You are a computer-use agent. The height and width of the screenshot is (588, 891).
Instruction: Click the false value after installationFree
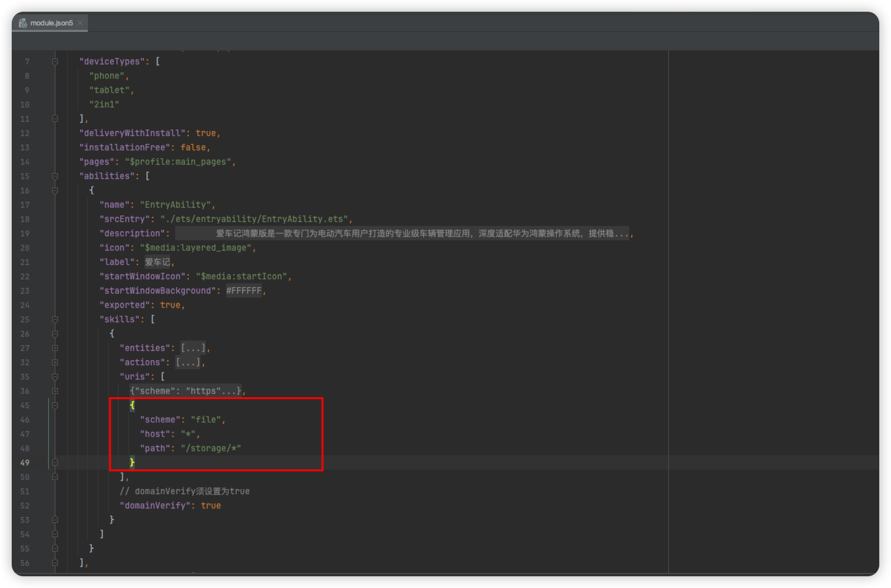coord(193,147)
